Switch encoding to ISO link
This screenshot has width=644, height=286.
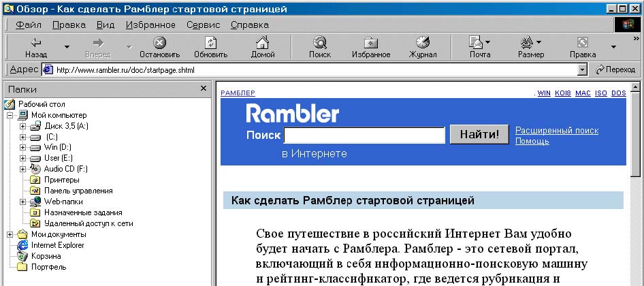click(x=601, y=93)
